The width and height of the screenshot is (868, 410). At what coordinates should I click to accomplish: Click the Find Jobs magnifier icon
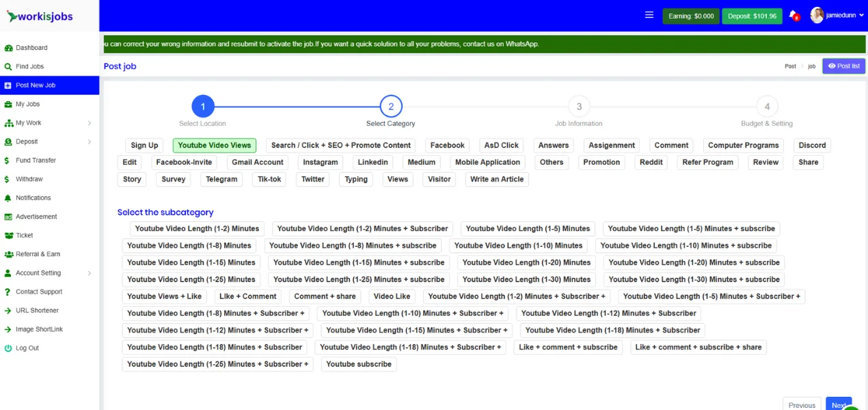coord(8,67)
